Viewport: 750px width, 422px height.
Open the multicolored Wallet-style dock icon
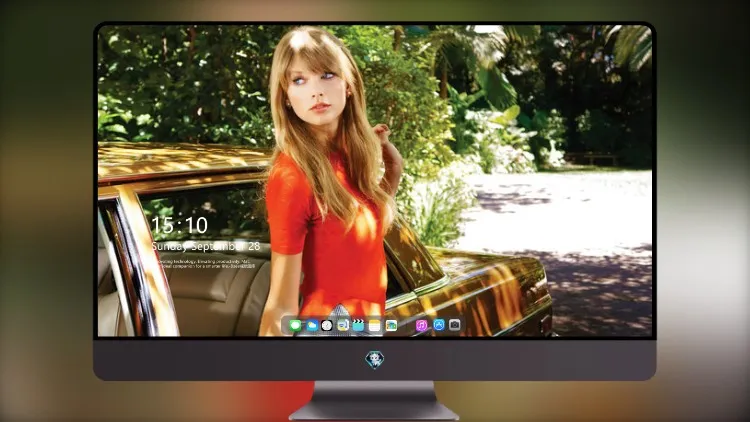pyautogui.click(x=391, y=326)
